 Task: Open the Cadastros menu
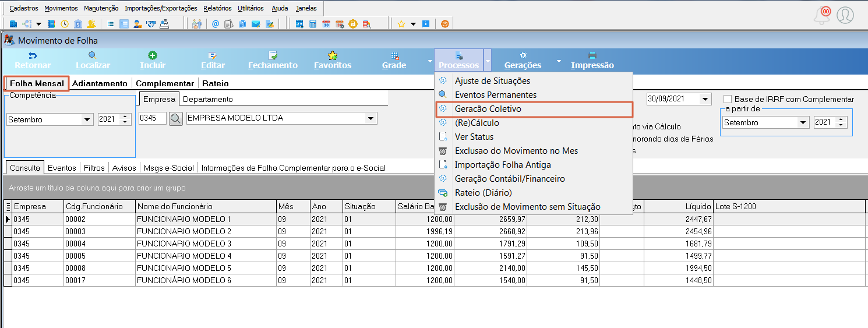[x=24, y=8]
